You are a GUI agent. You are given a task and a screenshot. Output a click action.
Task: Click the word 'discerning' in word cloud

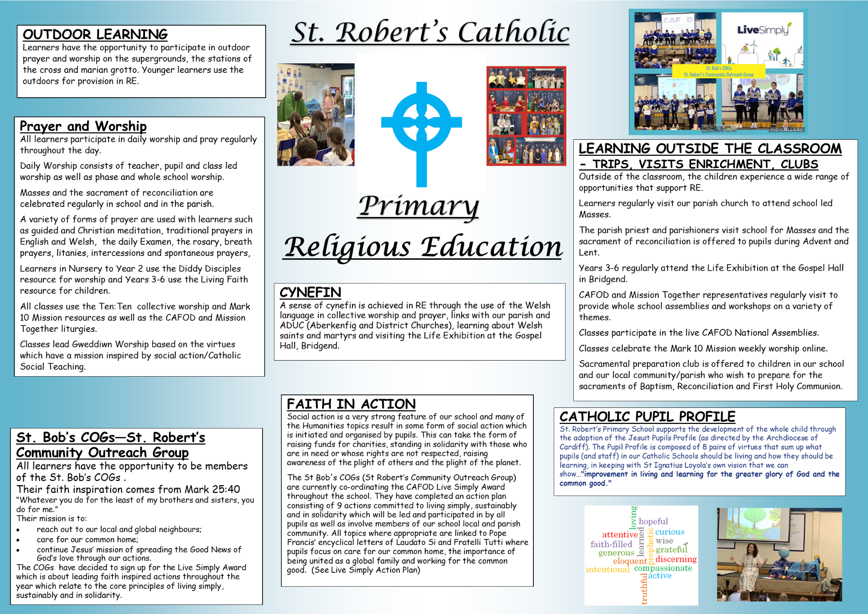pos(676,559)
